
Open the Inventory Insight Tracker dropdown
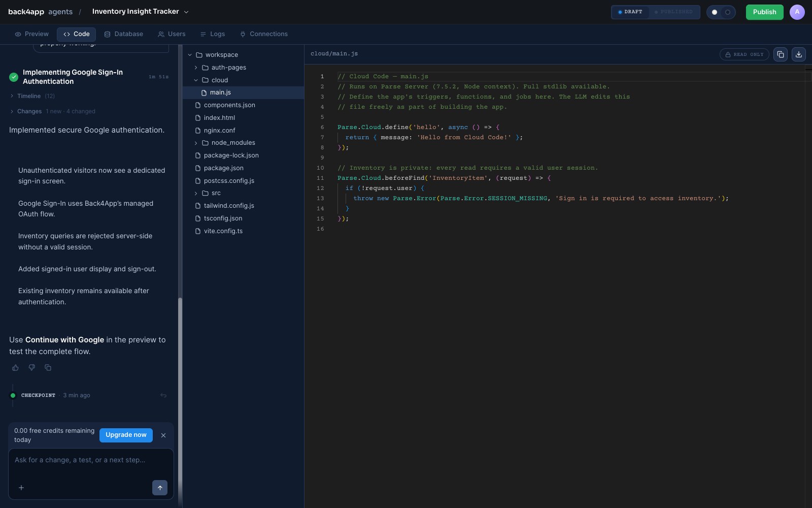tap(141, 12)
